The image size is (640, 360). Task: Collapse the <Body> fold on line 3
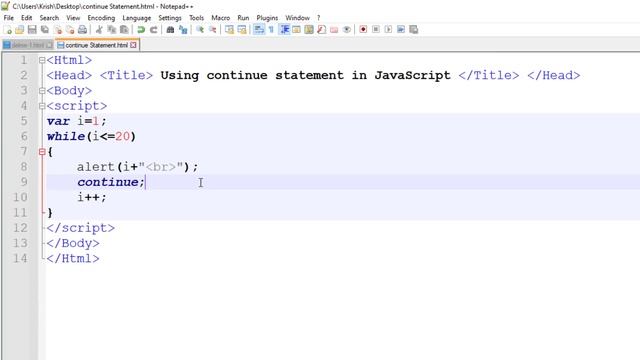point(42,91)
